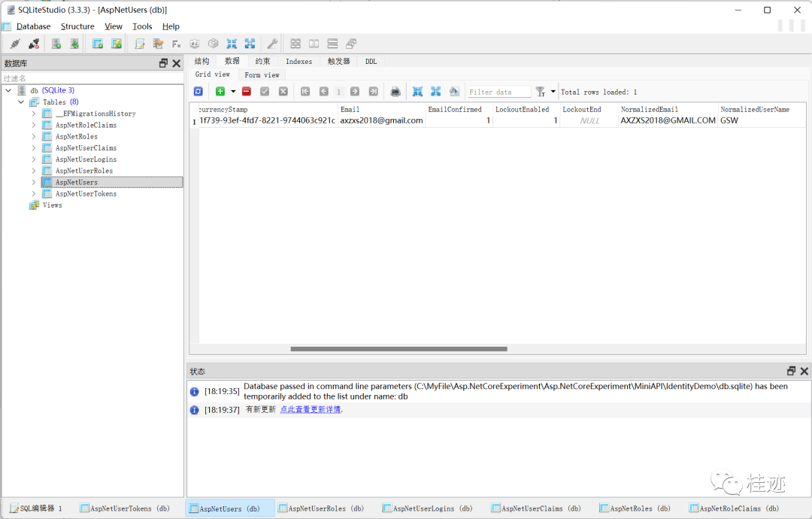Open configuration wrench icon
The image size is (812, 519).
click(x=272, y=44)
